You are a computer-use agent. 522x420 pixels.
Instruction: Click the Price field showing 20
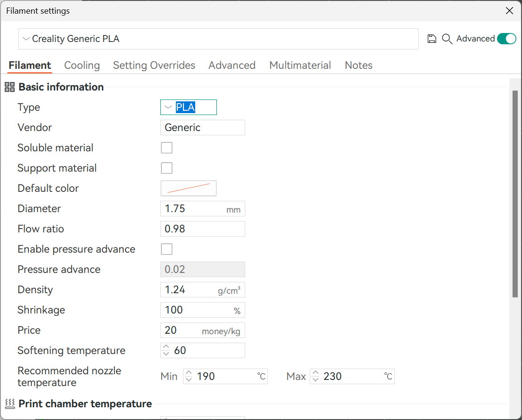click(x=203, y=330)
